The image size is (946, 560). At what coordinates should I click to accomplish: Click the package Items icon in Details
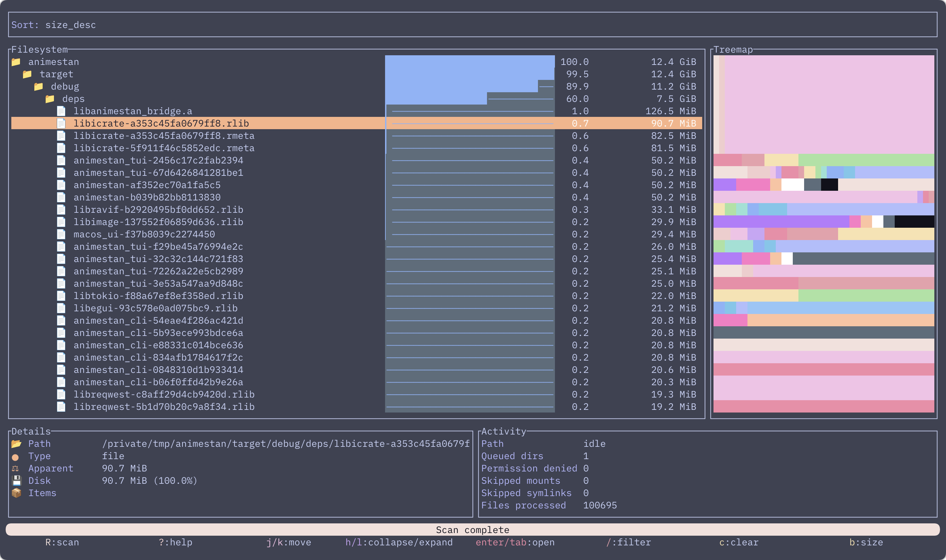pyautogui.click(x=16, y=493)
